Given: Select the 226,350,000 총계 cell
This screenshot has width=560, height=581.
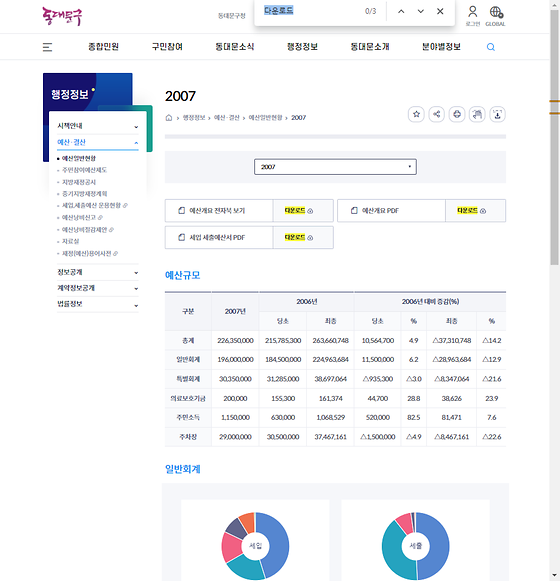Looking at the screenshot, I should (235, 341).
